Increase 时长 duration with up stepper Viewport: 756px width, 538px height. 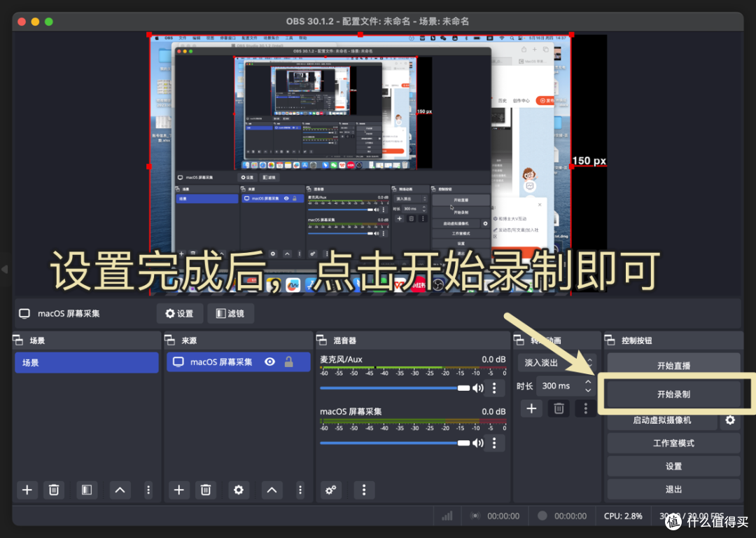pos(588,382)
